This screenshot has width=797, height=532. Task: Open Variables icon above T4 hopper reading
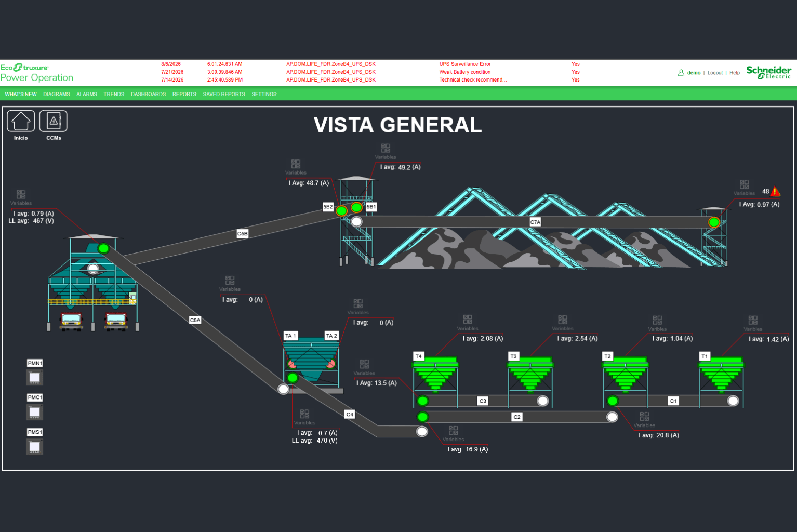coord(468,320)
